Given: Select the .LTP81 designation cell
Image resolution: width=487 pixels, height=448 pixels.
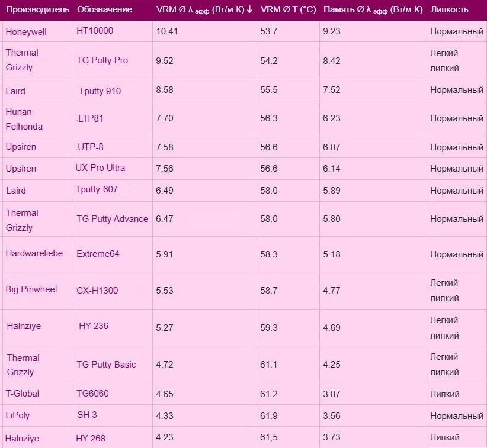Looking at the screenshot, I should pos(90,118).
